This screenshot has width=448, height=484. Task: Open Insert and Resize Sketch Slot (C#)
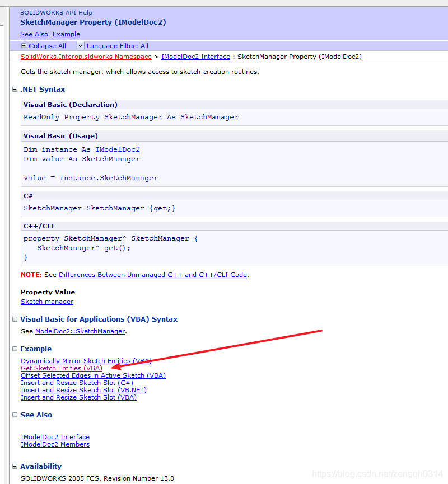(x=77, y=383)
